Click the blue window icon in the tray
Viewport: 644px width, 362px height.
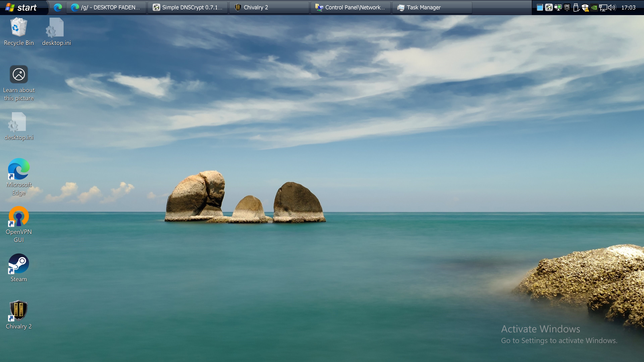540,8
